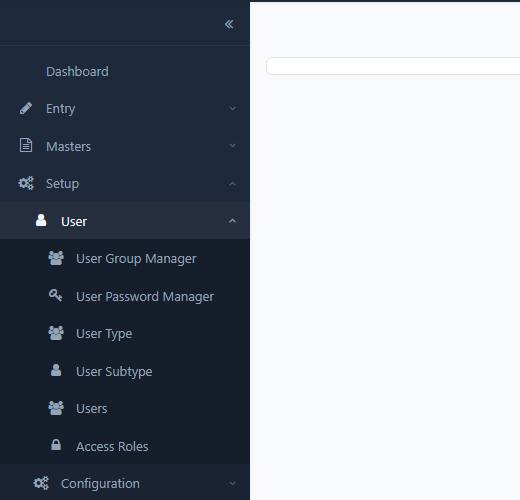
Task: Open the Masters menu label
Action: (x=68, y=147)
